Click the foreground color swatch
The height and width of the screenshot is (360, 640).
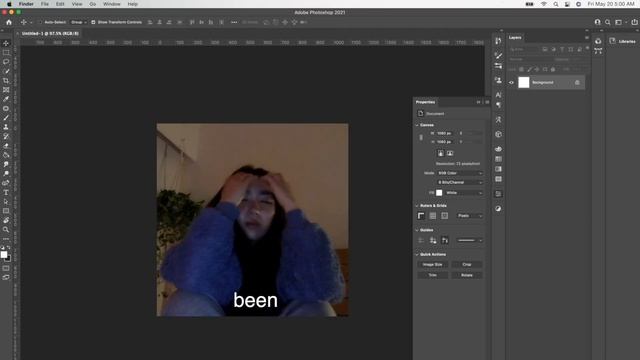4,255
